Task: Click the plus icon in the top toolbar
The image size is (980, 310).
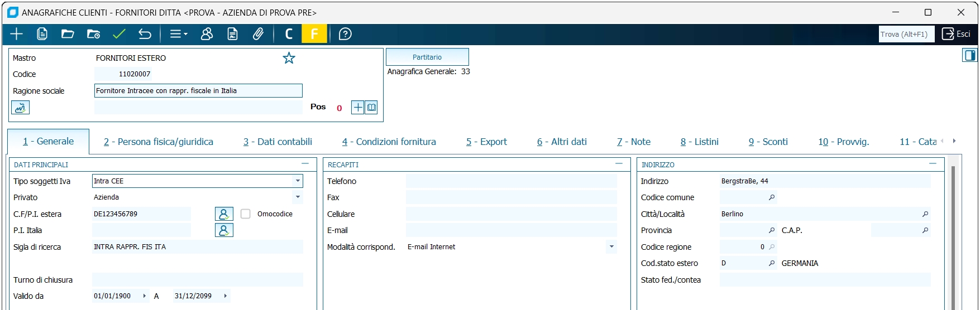Action: click(x=17, y=34)
